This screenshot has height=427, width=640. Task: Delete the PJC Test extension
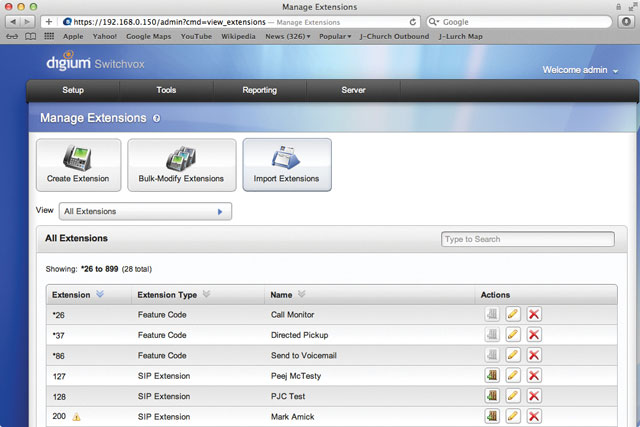point(533,396)
